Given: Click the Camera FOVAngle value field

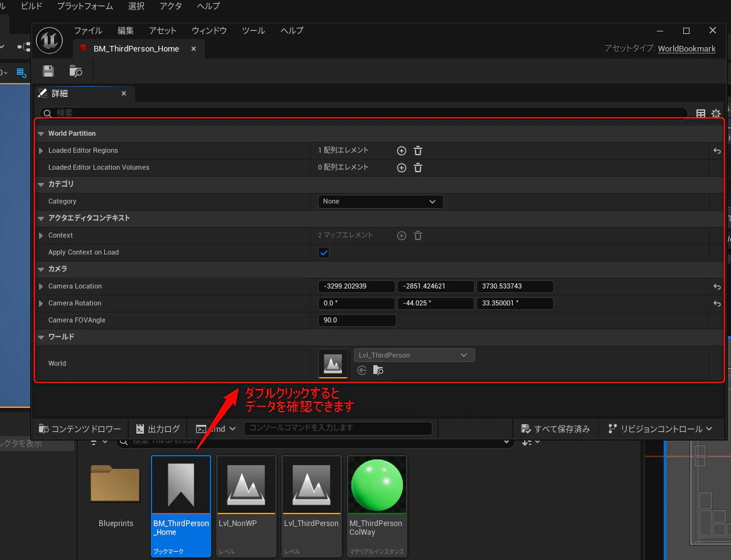Looking at the screenshot, I should click(x=357, y=321).
